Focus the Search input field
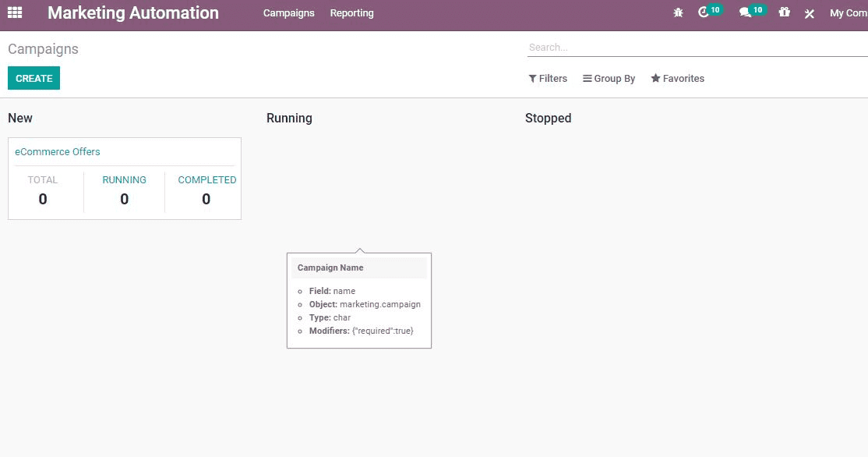Image resolution: width=868 pixels, height=457 pixels. 693,48
